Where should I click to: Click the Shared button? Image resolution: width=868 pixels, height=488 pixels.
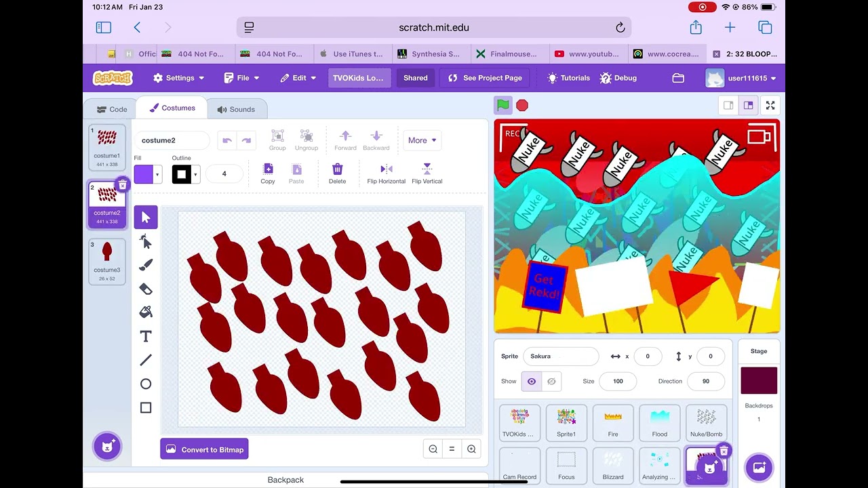(x=416, y=78)
